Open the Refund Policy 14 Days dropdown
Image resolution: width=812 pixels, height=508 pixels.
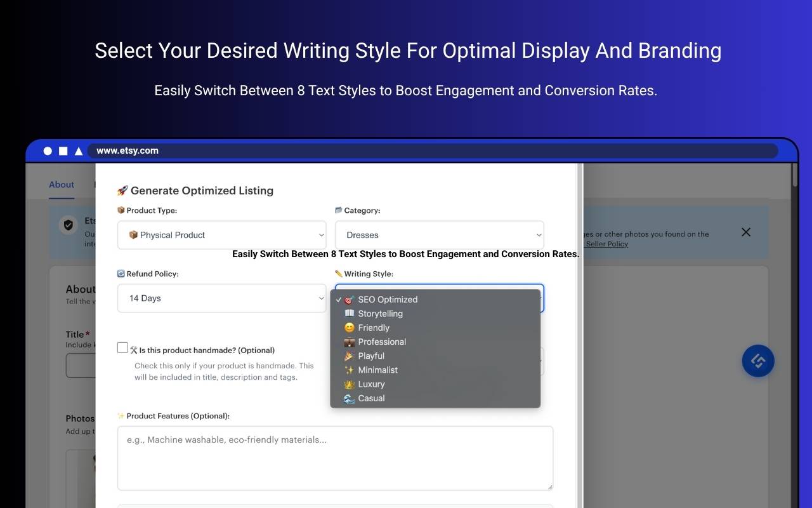click(x=222, y=298)
